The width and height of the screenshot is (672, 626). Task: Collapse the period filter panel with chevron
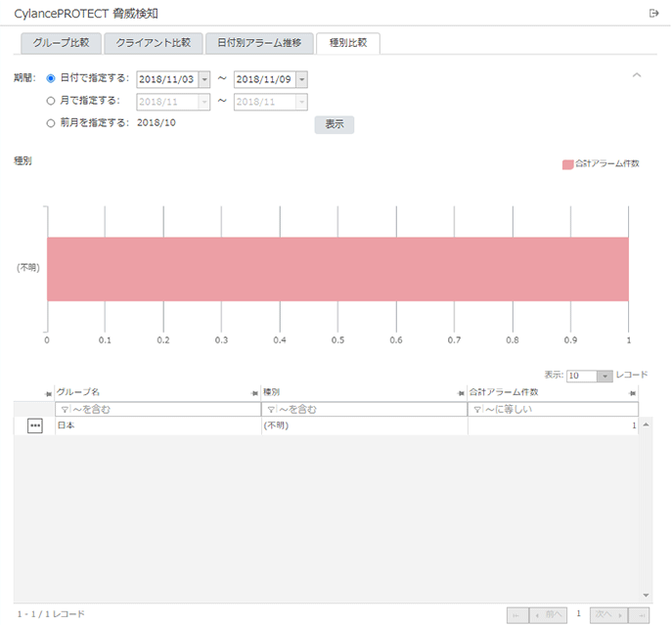point(637,75)
